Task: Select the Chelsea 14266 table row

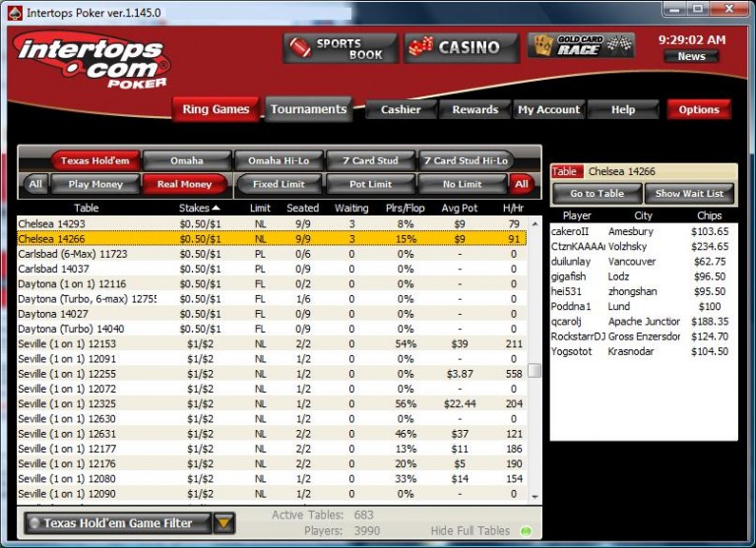Action: click(272, 238)
